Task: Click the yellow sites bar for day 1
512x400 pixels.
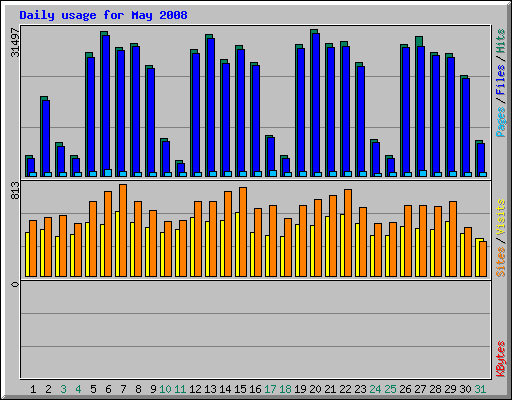Action: tap(27, 254)
